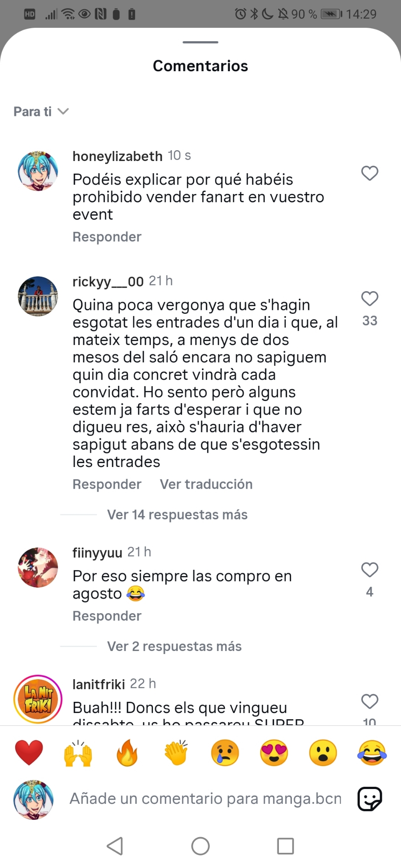Tap the crying face emoji reaction
The width and height of the screenshot is (401, 868).
225,753
